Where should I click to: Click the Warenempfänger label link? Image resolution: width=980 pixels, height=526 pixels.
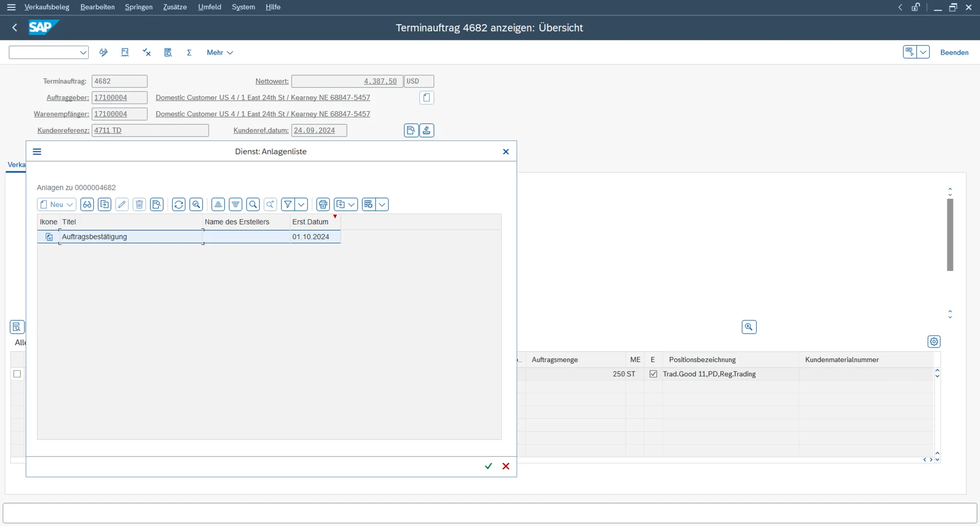coord(61,114)
